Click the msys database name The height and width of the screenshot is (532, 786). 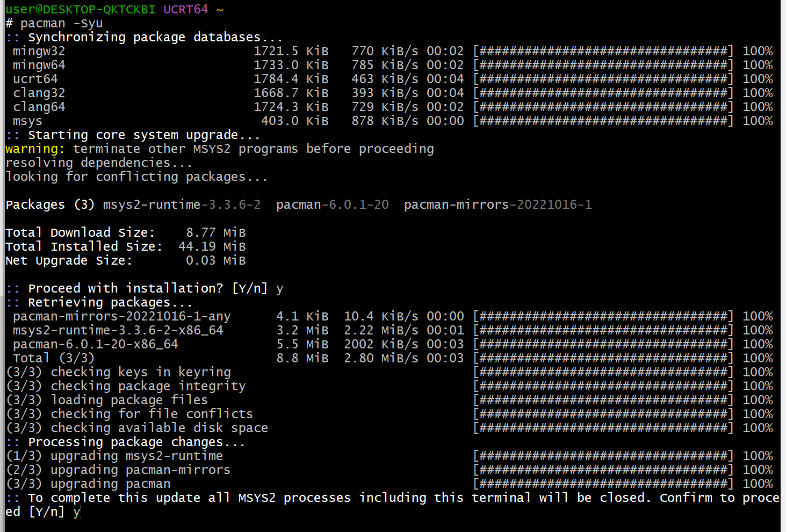click(x=27, y=121)
